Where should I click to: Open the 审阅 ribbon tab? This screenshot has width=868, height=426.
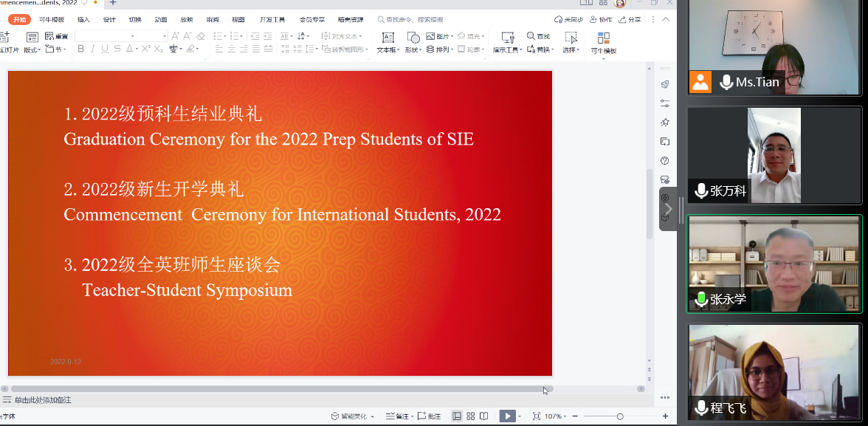[212, 20]
